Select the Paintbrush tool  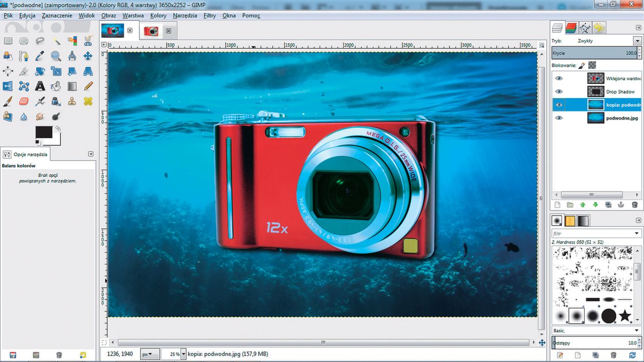coord(8,101)
